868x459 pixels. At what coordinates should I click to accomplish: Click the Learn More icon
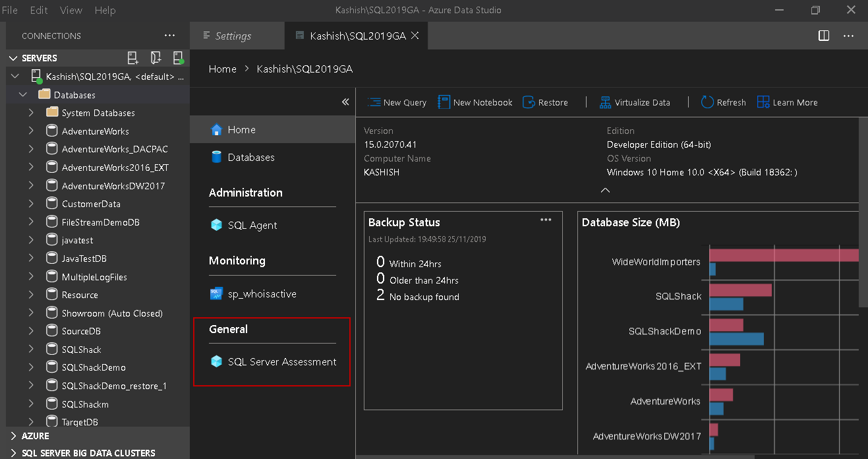pos(763,102)
